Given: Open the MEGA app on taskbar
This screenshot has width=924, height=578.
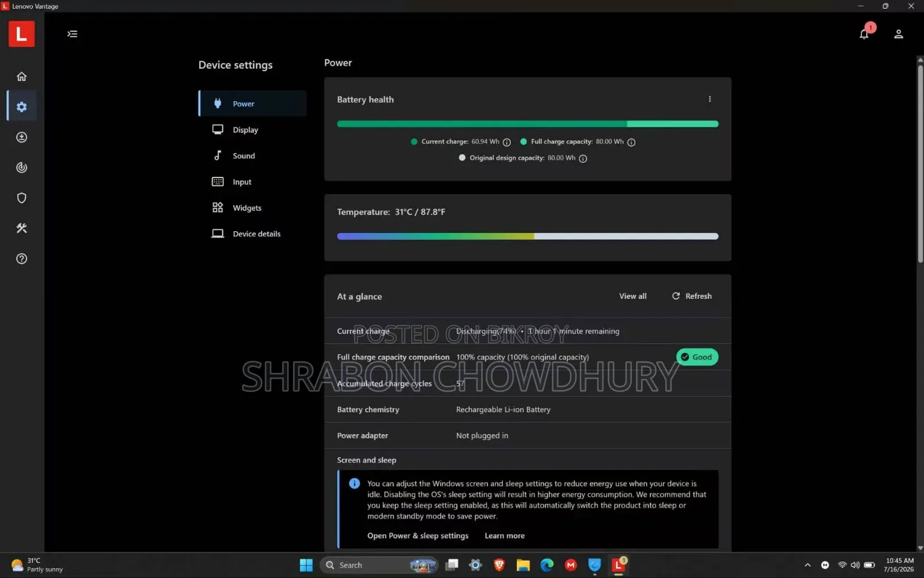Looking at the screenshot, I should coord(571,565).
